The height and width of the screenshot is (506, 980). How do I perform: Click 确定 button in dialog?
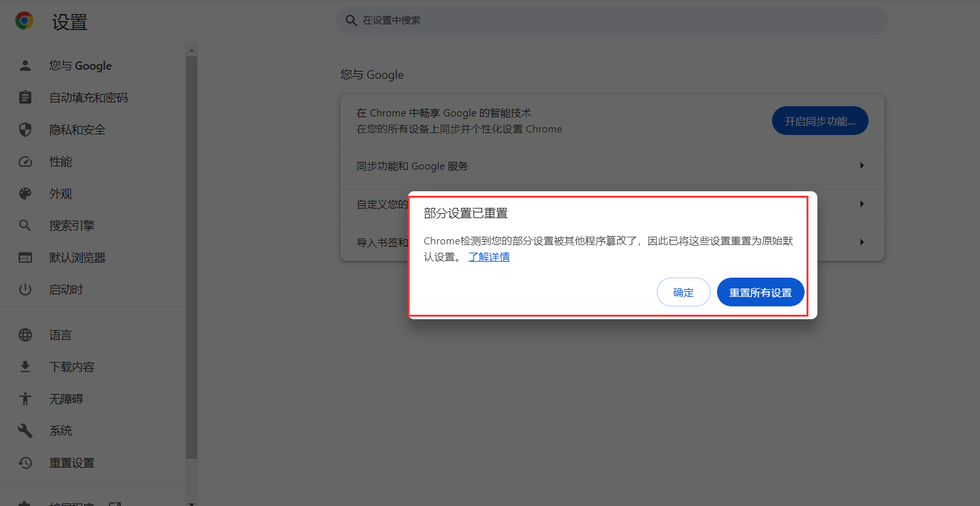[x=684, y=292]
